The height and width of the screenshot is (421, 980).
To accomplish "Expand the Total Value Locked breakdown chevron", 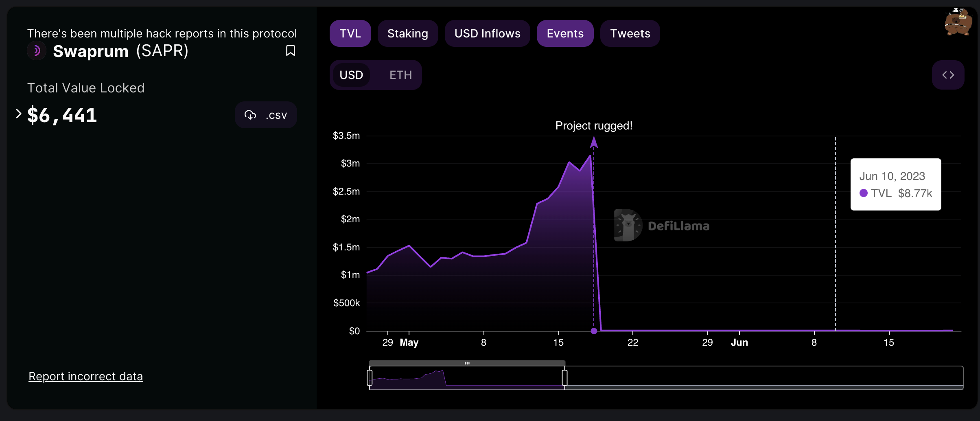I will (x=18, y=114).
